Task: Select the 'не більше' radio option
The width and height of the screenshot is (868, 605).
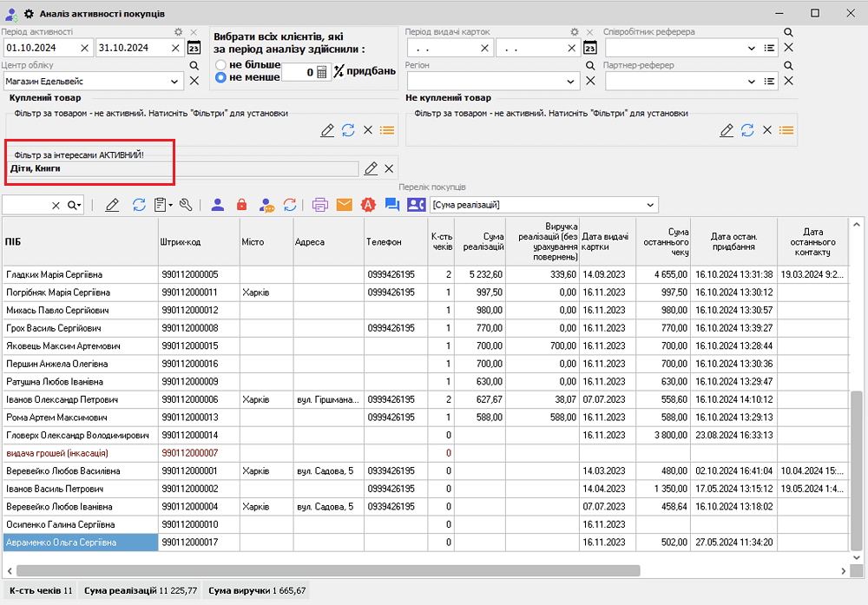Action: 221,65
